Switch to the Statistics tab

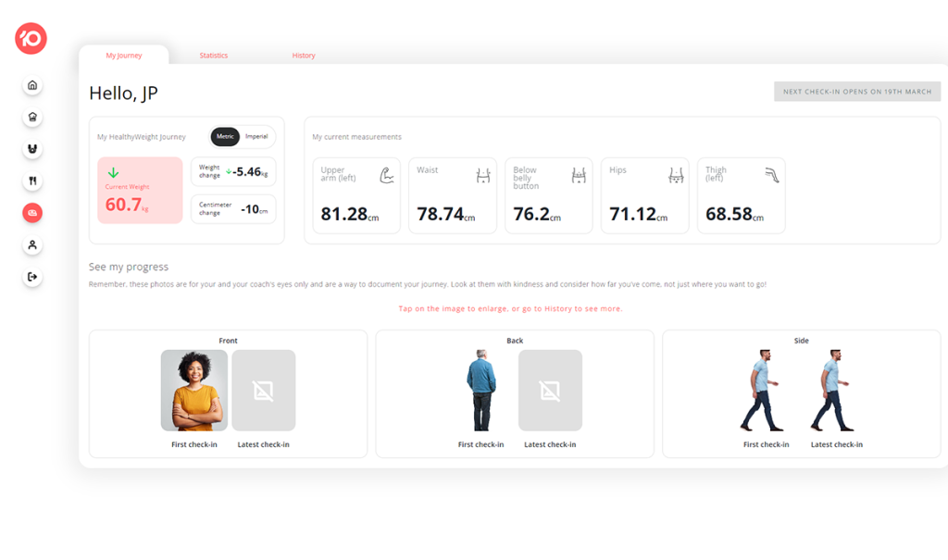213,56
